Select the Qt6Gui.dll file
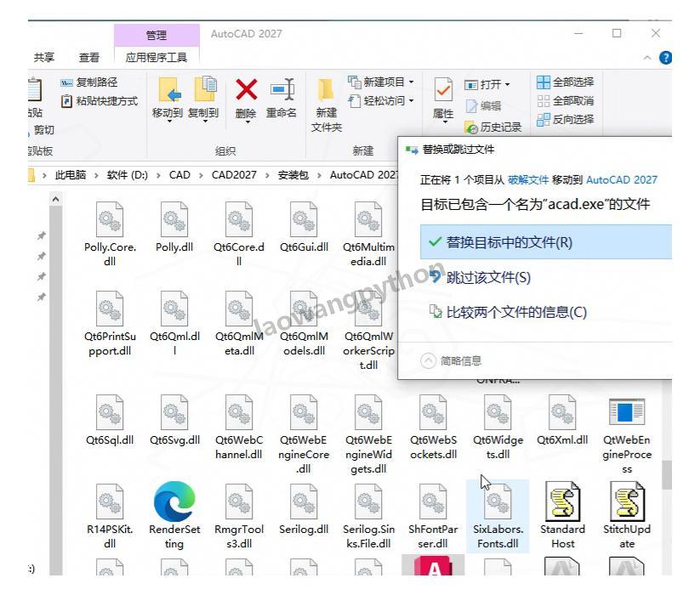 (304, 228)
